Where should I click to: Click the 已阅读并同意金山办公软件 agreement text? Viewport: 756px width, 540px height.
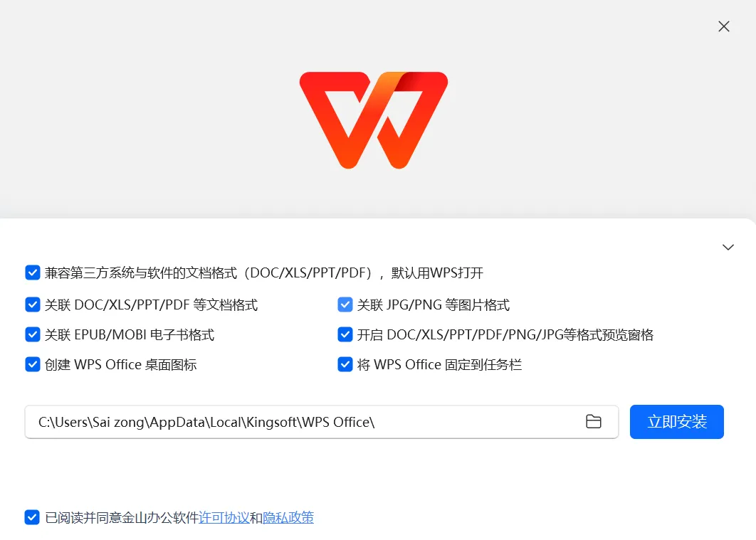point(122,518)
